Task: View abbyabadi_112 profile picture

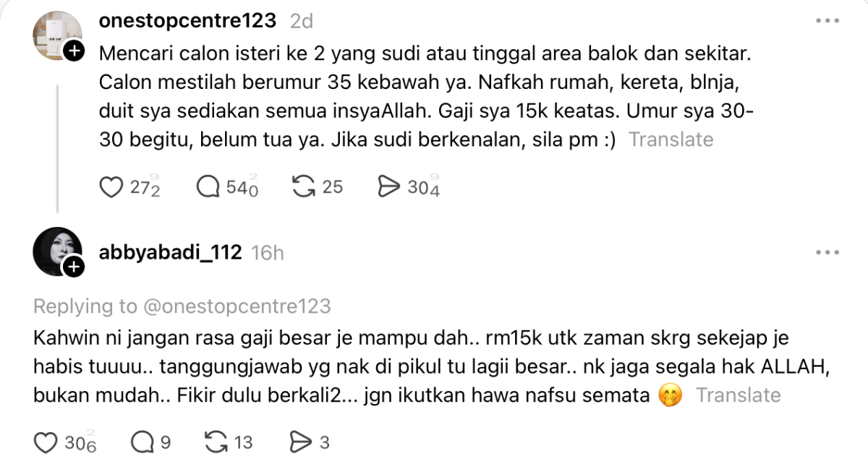Action: pyautogui.click(x=57, y=252)
